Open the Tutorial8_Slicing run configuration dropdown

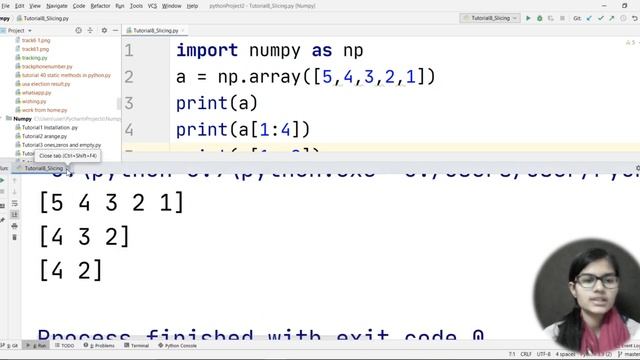pyautogui.click(x=489, y=18)
